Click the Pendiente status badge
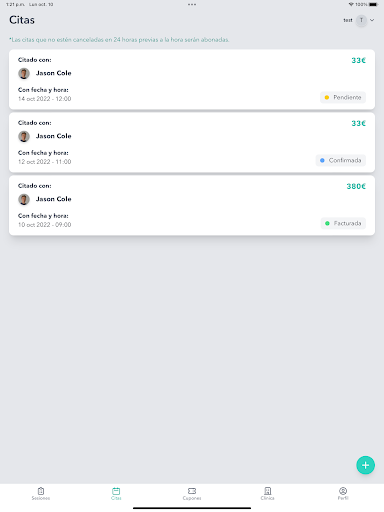The height and width of the screenshot is (512, 384). tap(343, 97)
